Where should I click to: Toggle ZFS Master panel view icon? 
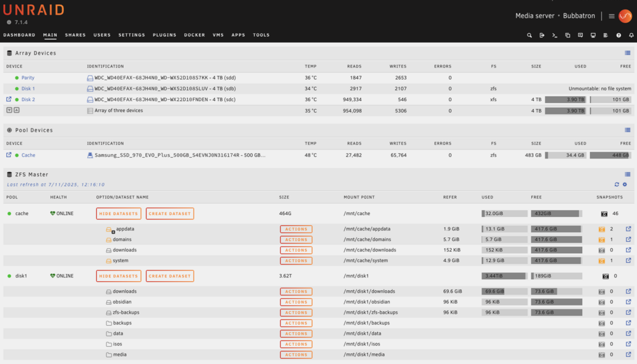coord(627,174)
